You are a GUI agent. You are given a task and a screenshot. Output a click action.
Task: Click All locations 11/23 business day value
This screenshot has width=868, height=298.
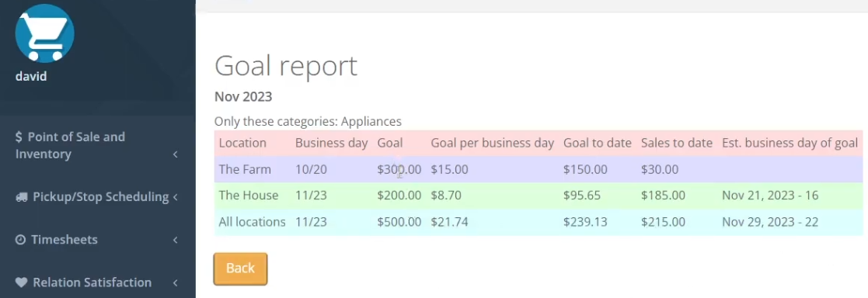pos(311,222)
